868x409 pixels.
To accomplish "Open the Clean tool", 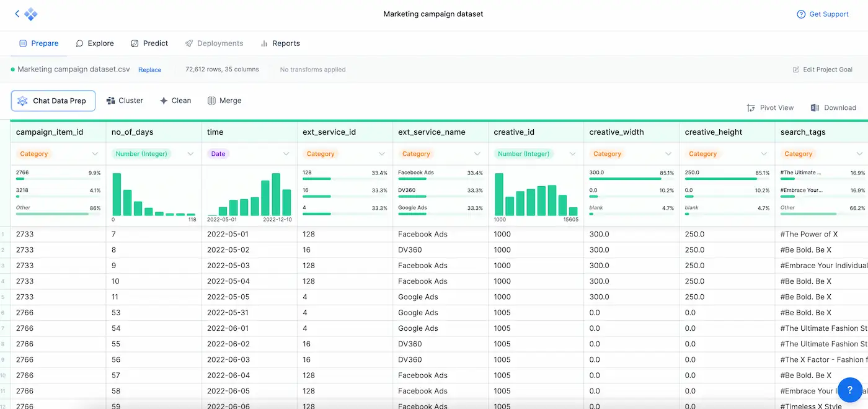I will (175, 101).
